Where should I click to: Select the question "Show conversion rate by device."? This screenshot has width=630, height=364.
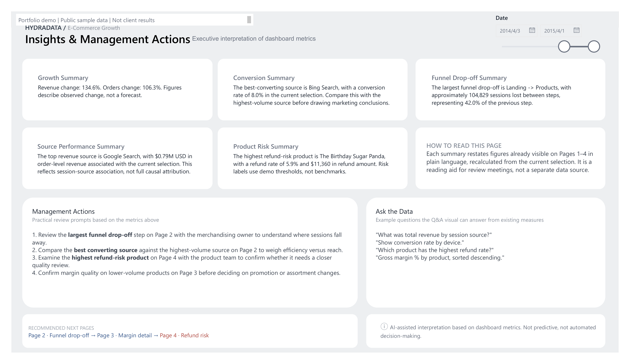point(420,242)
